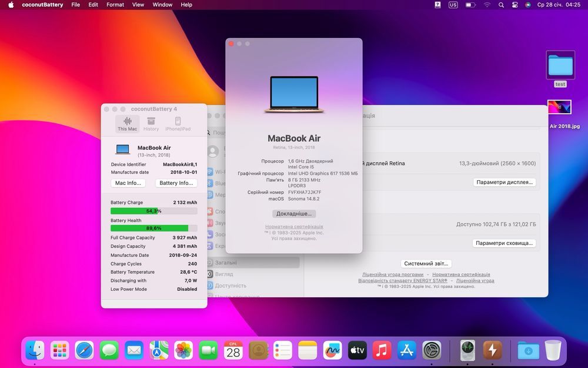Open Spotlight search from the menu bar

501,5
